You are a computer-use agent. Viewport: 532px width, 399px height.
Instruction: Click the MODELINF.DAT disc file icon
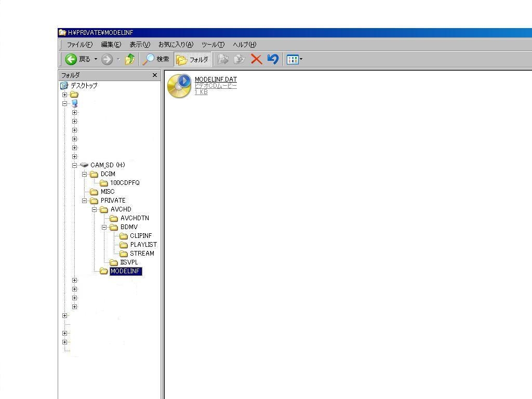pos(179,86)
